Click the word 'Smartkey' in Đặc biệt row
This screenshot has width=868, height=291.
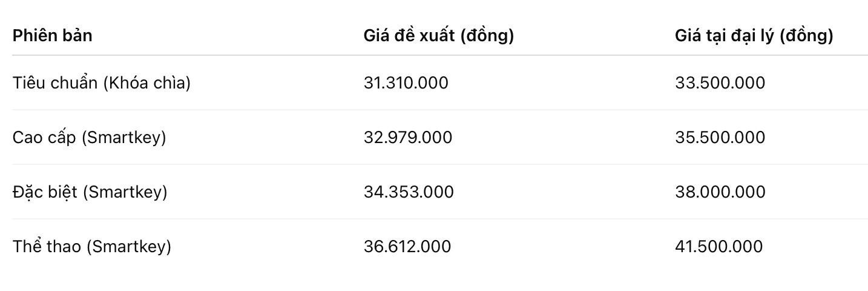pyautogui.click(x=125, y=192)
